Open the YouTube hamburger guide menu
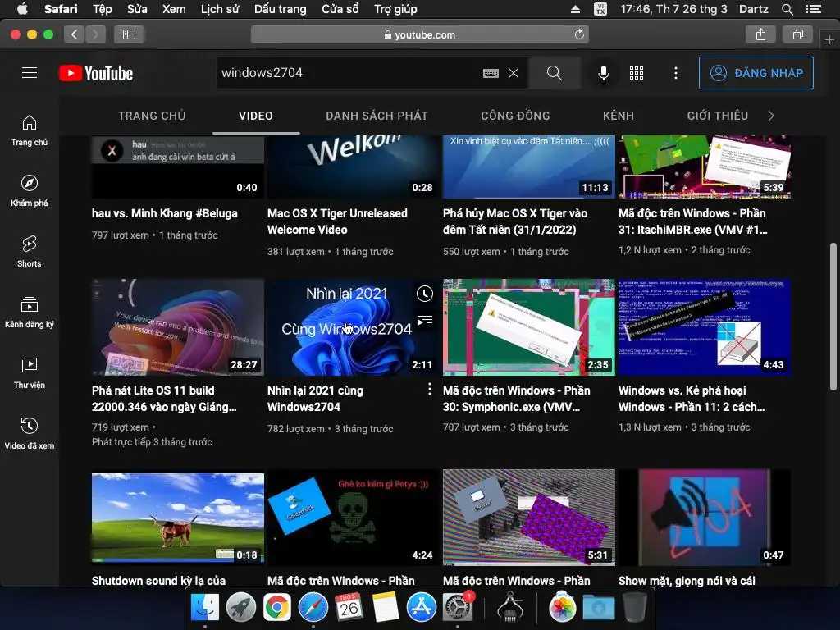Screen dimensions: 840x630 coord(30,73)
